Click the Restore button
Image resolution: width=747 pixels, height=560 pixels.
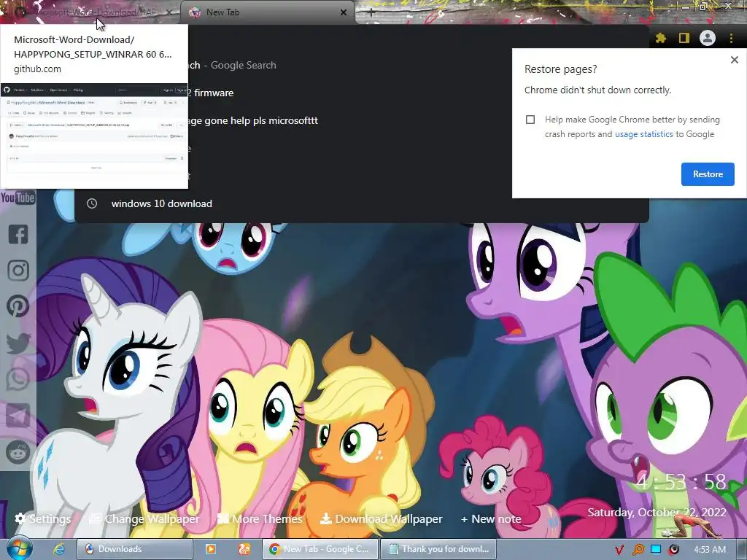tap(708, 174)
